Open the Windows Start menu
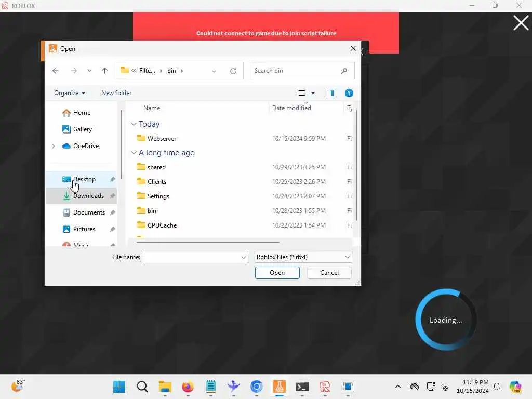This screenshot has width=532, height=399. 119,387
